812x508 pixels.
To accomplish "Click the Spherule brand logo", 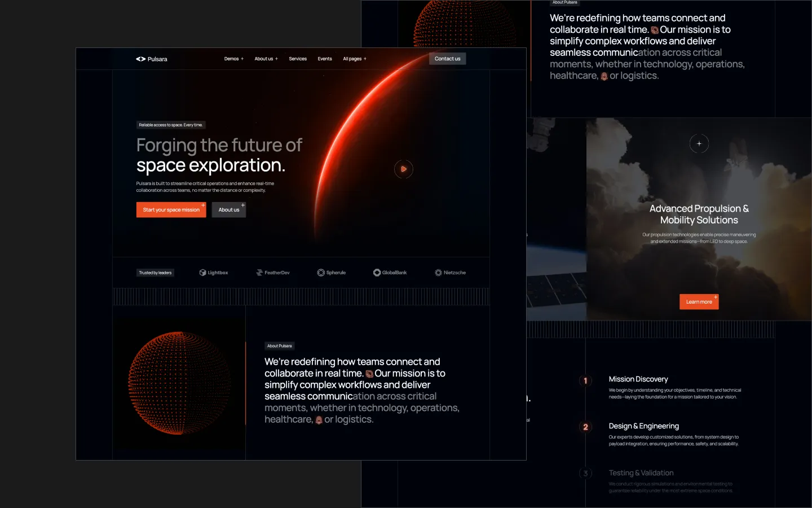I will pos(332,273).
